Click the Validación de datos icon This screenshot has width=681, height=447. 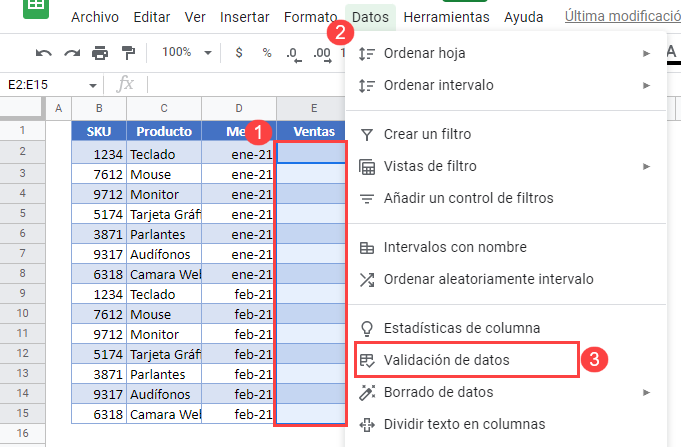(x=367, y=361)
